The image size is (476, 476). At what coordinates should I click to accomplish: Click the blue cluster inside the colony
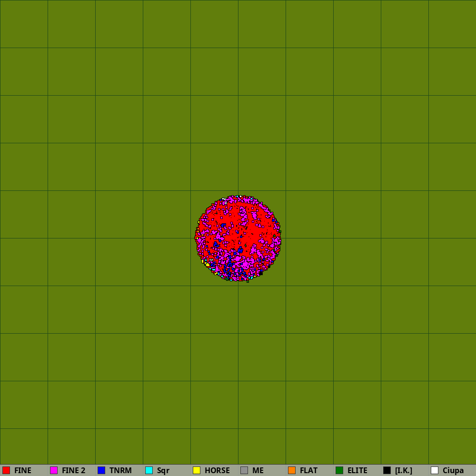point(229,263)
